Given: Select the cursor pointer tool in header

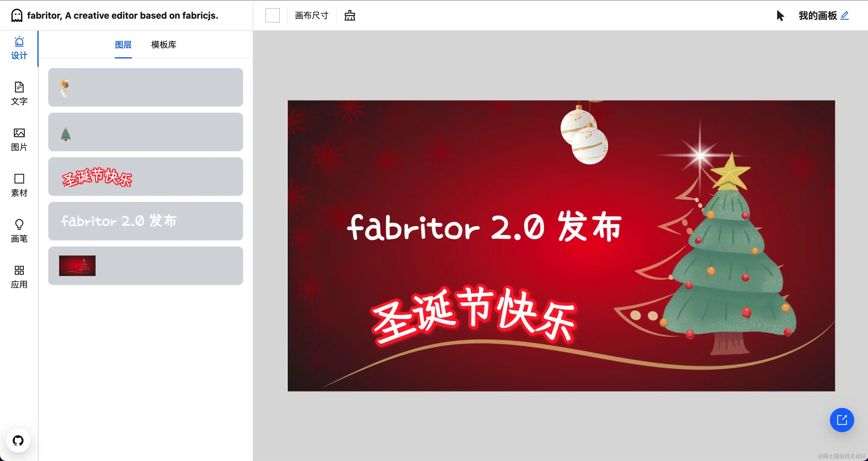Looking at the screenshot, I should pos(780,15).
